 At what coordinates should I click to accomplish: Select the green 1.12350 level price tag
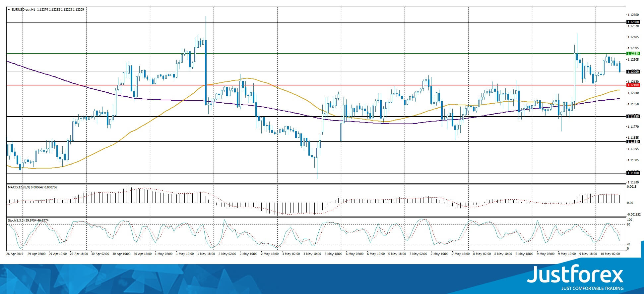[633, 54]
